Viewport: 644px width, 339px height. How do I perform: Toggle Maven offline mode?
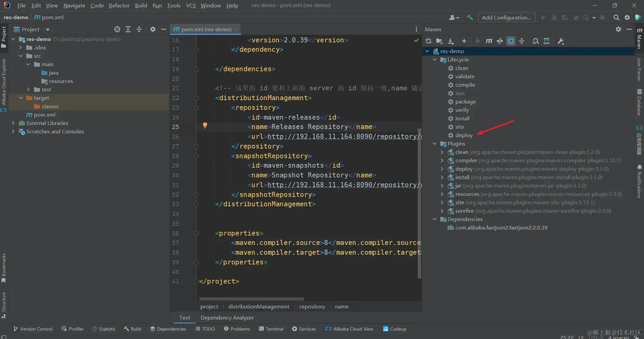coord(500,41)
